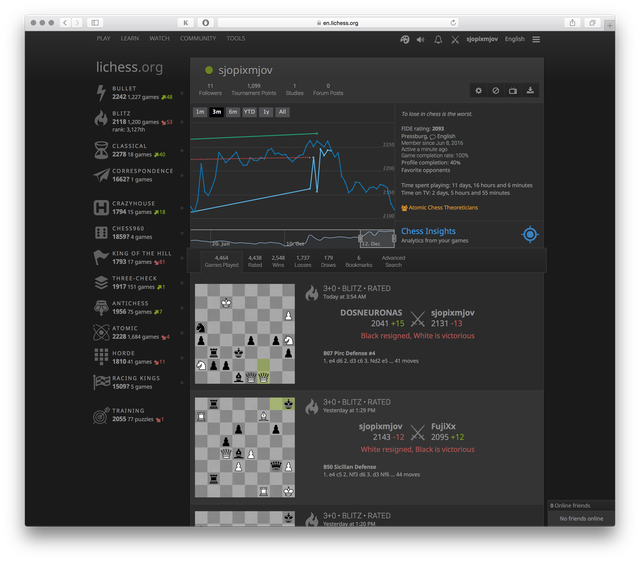Image resolution: width=640 pixels, height=562 pixels.
Task: Open the Correspondence paper plane icon
Action: 101,175
